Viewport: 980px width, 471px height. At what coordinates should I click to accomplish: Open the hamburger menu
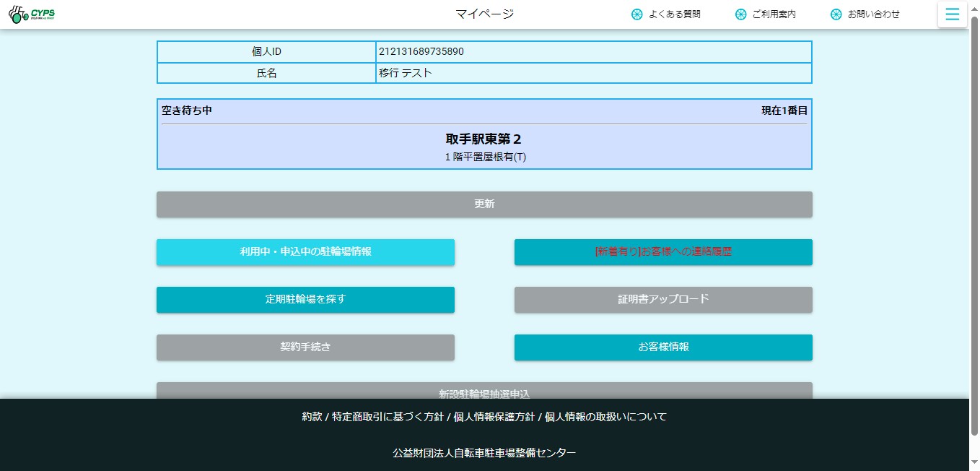coord(952,14)
